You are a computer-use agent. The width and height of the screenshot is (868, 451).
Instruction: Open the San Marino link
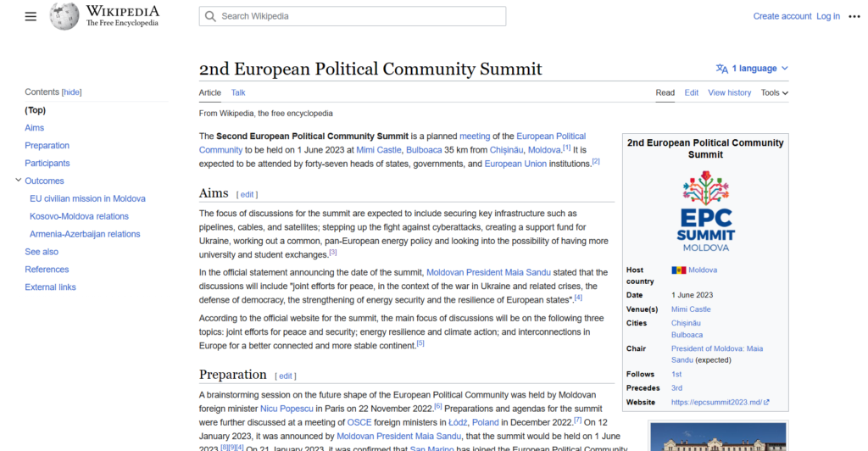tap(431, 448)
